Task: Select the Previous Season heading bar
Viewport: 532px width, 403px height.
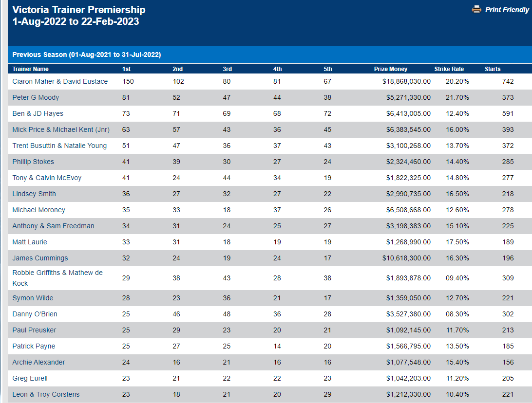Action: tap(87, 55)
